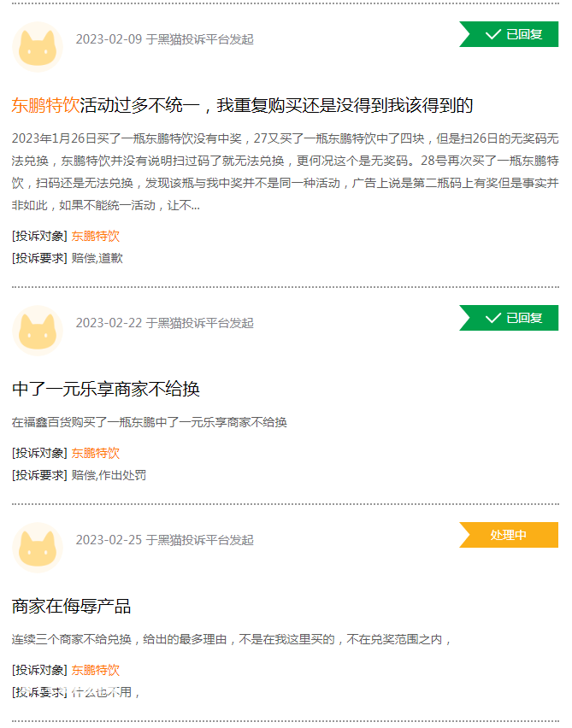Click the orange 处理中 status badge

pos(509,535)
